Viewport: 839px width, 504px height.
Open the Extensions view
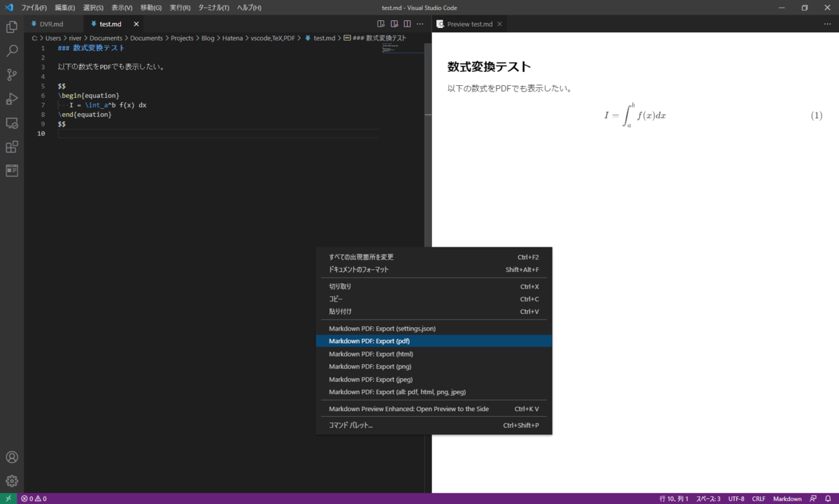(11, 147)
